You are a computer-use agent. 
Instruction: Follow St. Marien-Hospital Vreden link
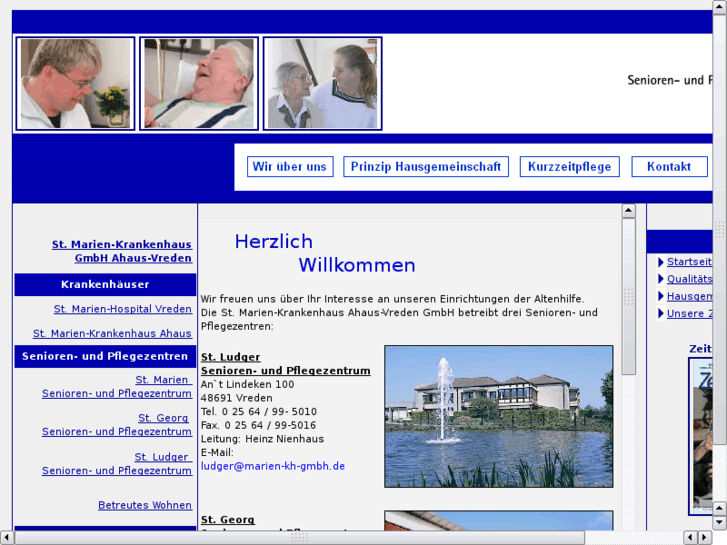click(122, 309)
